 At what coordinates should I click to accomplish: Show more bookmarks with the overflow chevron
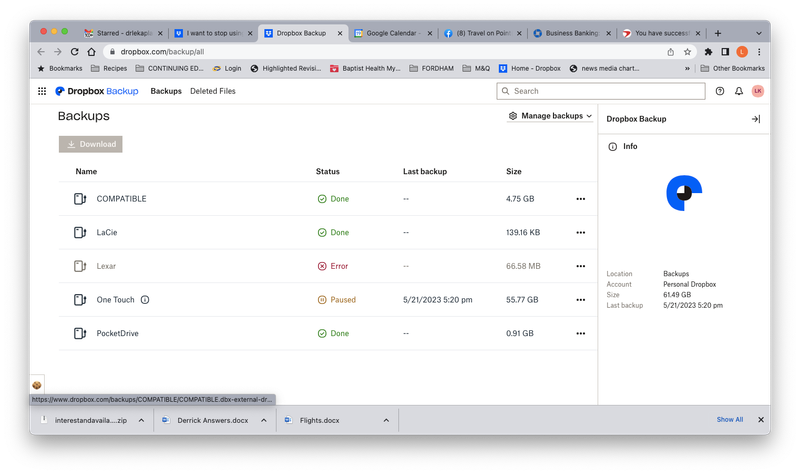687,68
